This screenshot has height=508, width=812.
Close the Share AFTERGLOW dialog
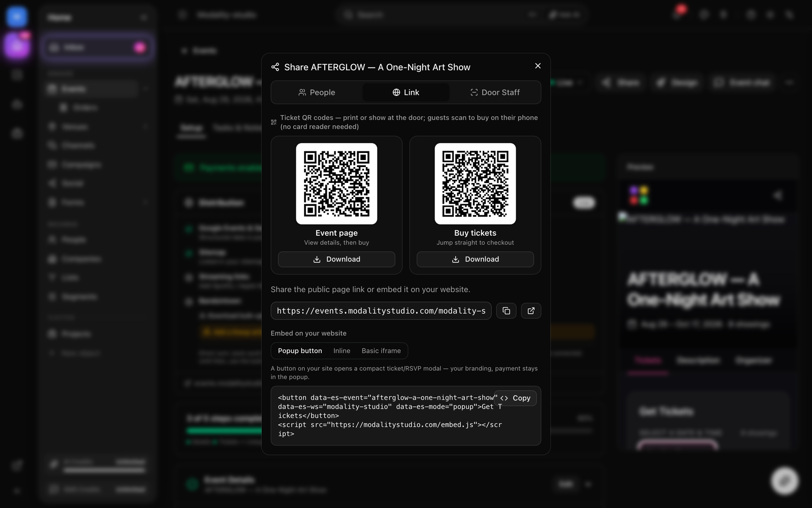tap(538, 66)
